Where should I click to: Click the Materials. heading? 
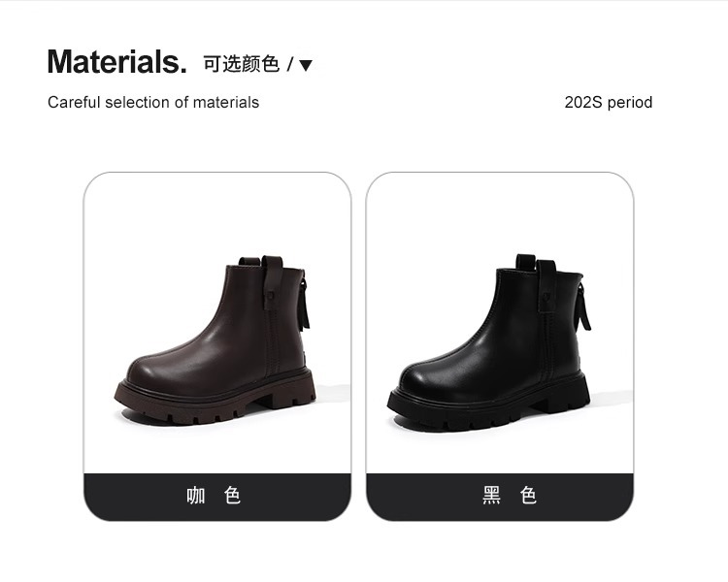[x=117, y=62]
